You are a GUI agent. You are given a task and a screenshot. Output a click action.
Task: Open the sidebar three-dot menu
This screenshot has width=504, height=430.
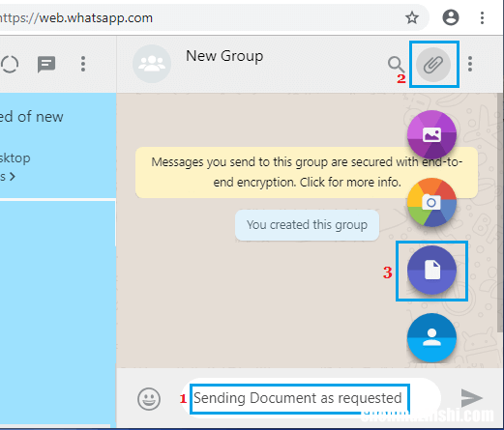[83, 64]
